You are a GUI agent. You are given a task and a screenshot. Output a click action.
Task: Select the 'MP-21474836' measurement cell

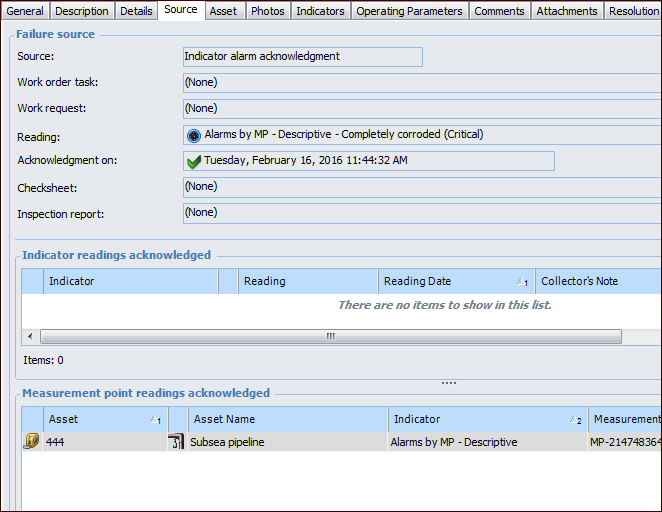tap(625, 442)
